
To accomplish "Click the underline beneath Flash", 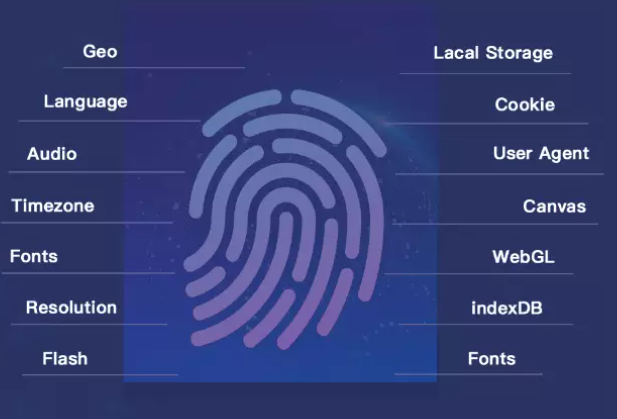I will [x=100, y=375].
